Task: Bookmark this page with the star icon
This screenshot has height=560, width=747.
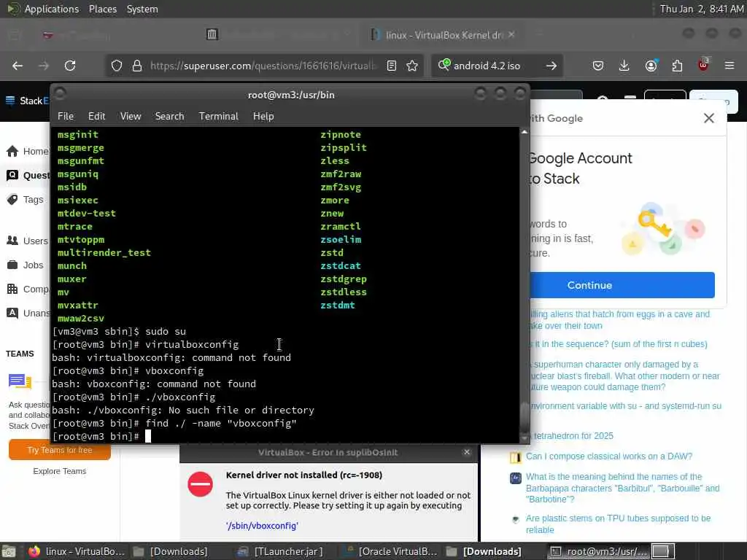Action: [x=412, y=66]
